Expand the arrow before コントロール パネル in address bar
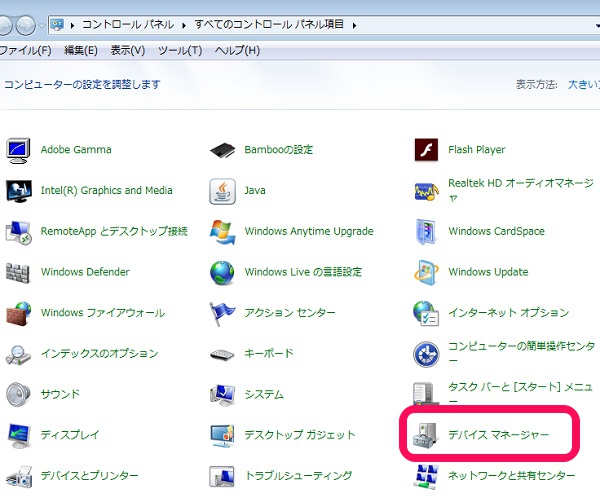Image resolution: width=600 pixels, height=498 pixels. [72, 26]
